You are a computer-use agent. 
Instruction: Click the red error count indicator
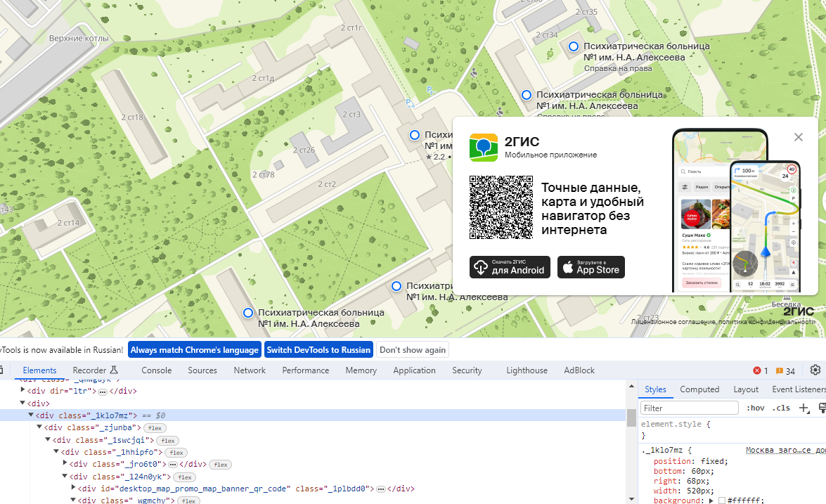click(x=760, y=370)
